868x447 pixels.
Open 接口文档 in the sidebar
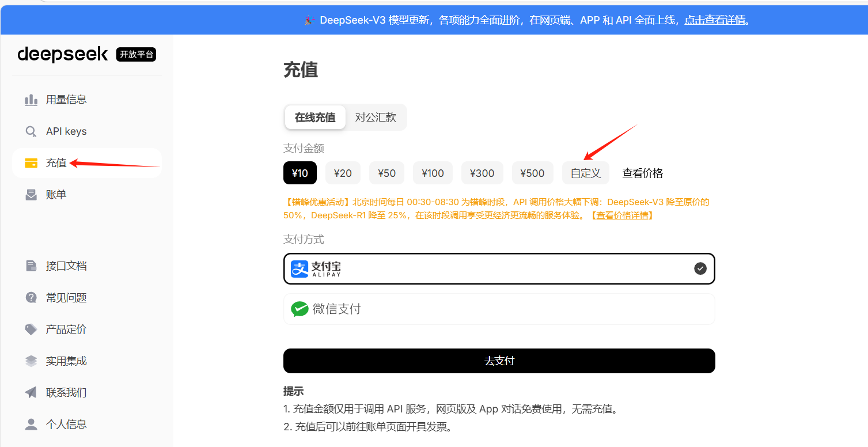(x=86, y=266)
